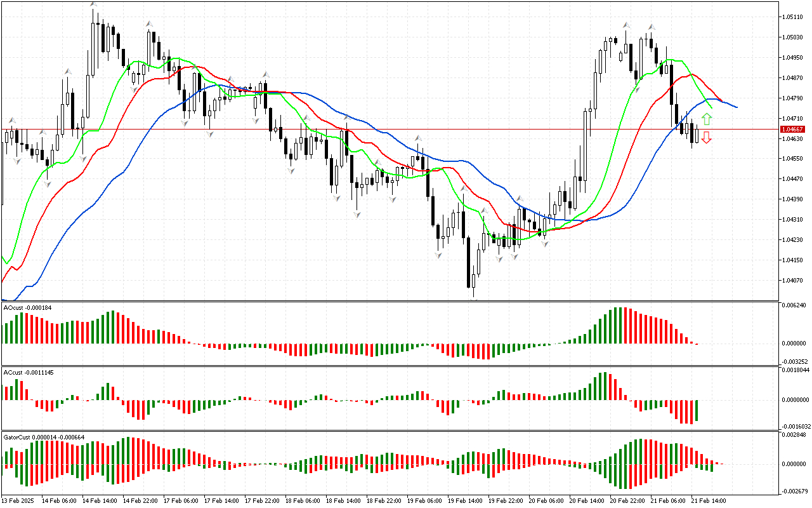Click the 1.04550 price level
812x508 pixels.
click(x=794, y=159)
